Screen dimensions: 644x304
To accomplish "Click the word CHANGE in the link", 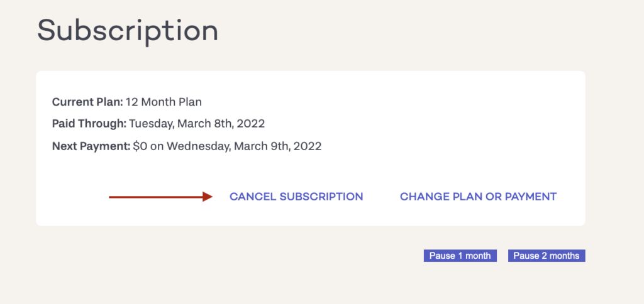I will point(421,197).
